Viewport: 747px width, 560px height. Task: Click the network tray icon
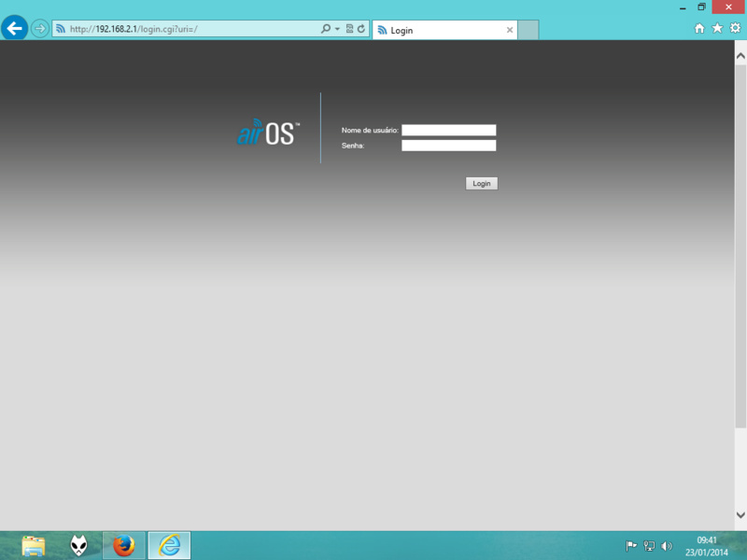point(649,546)
